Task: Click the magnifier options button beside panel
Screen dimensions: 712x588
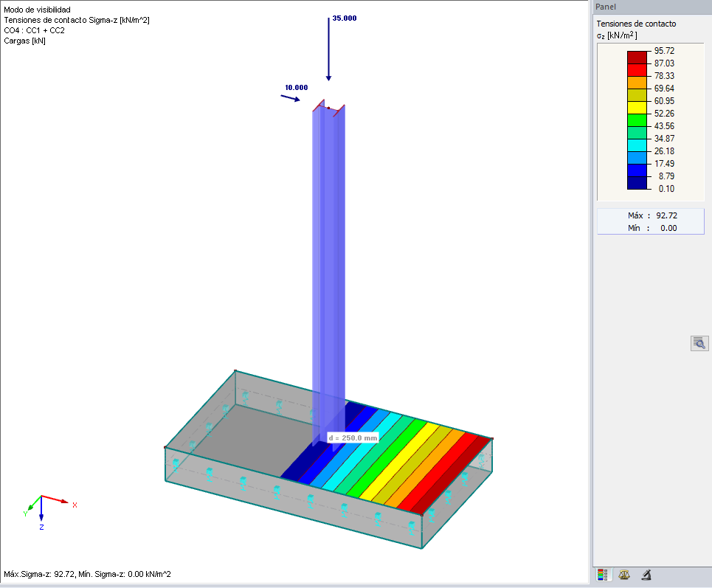Action: [x=699, y=343]
